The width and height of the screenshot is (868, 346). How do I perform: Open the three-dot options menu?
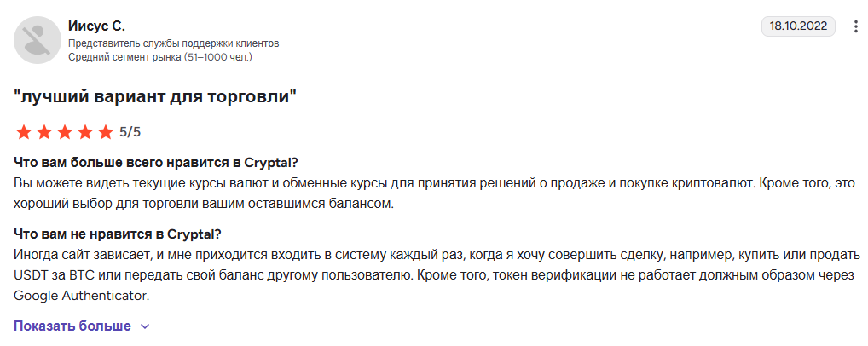click(856, 26)
